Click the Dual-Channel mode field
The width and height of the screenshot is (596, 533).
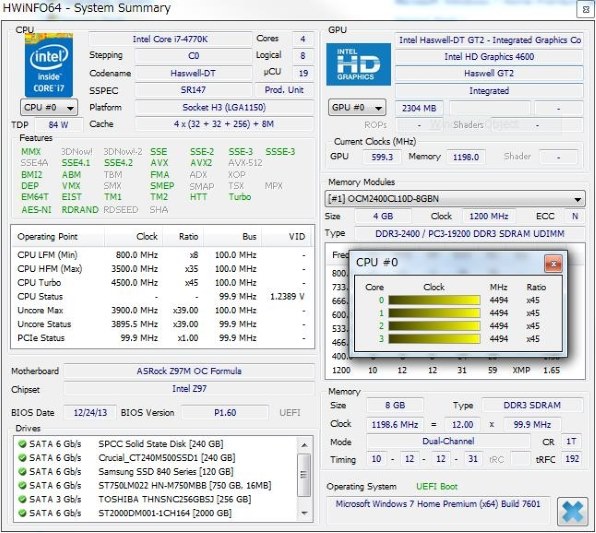pyautogui.click(x=448, y=441)
